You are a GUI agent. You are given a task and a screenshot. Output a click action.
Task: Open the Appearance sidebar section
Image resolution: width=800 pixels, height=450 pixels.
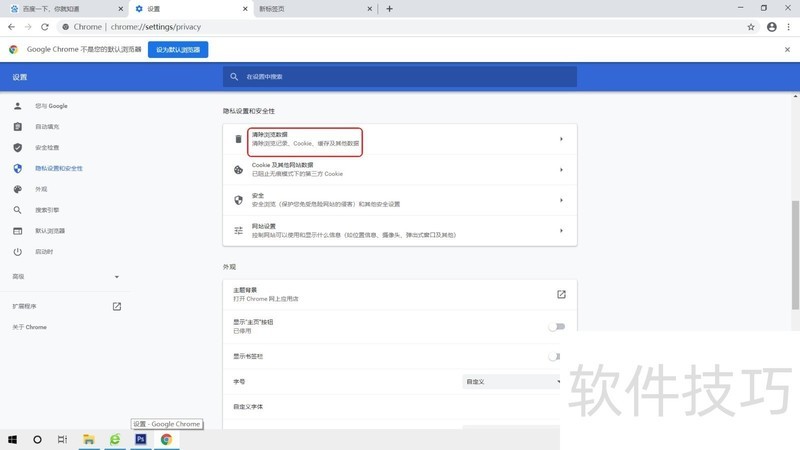pyautogui.click(x=41, y=189)
